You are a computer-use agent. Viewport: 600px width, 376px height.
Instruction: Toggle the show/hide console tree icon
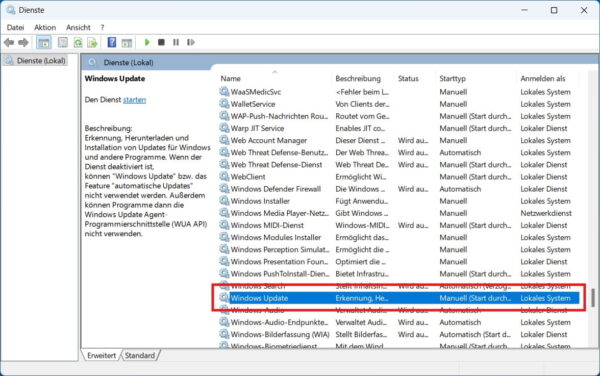point(44,42)
